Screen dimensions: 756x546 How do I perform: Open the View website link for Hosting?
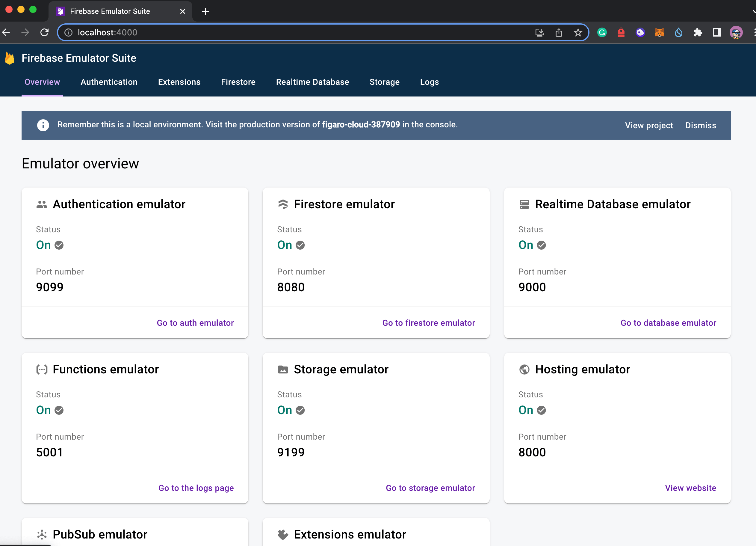click(690, 488)
